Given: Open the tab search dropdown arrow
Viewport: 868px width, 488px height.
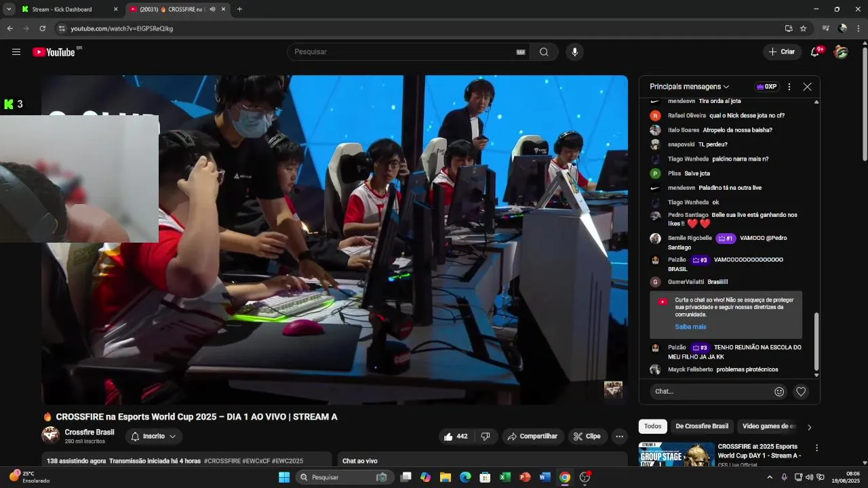Looking at the screenshot, I should 9,9.
